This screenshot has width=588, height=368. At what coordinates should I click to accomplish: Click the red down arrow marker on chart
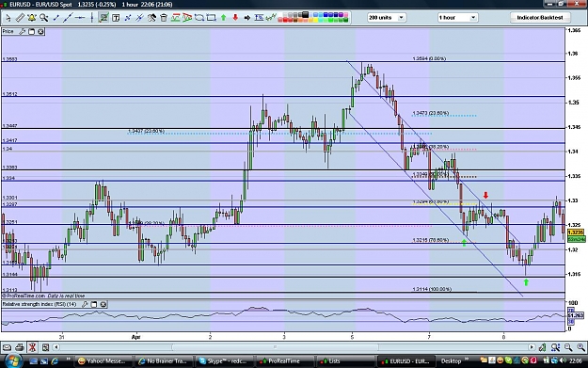click(x=485, y=195)
